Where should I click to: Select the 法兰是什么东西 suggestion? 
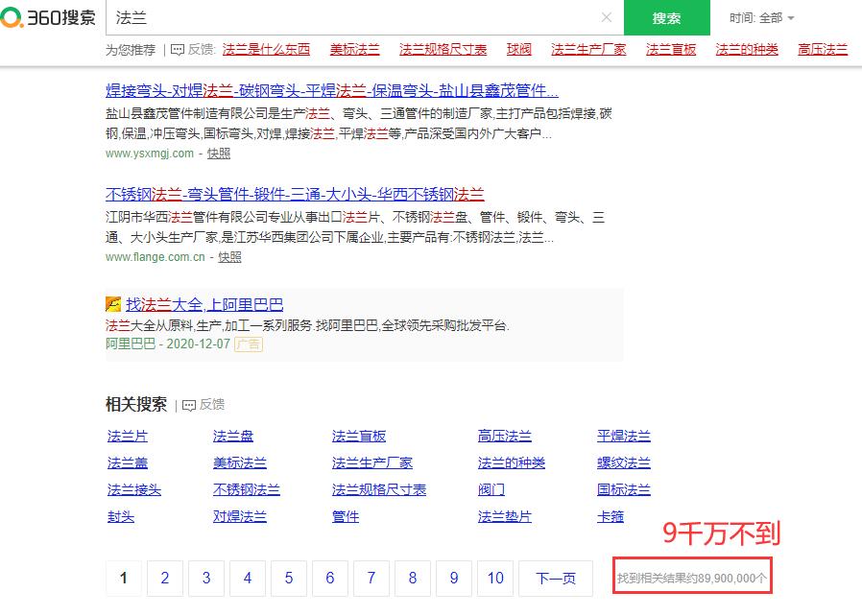[265, 49]
